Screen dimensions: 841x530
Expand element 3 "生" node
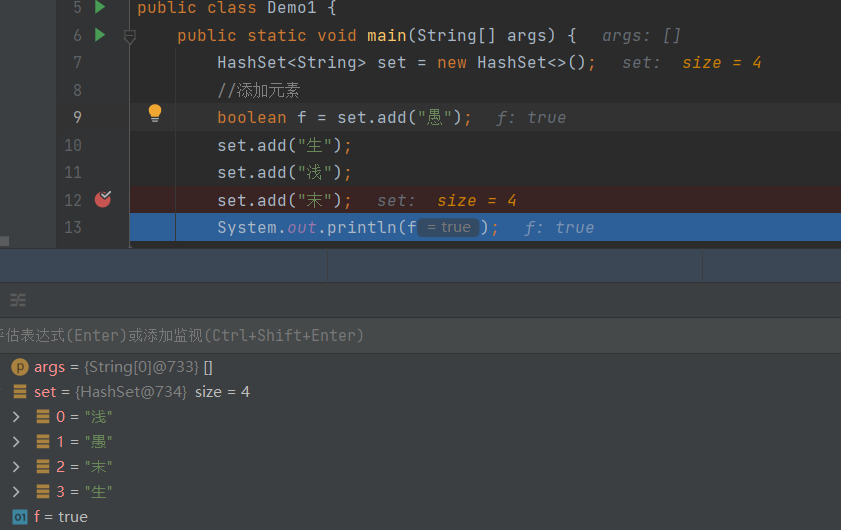(16, 492)
